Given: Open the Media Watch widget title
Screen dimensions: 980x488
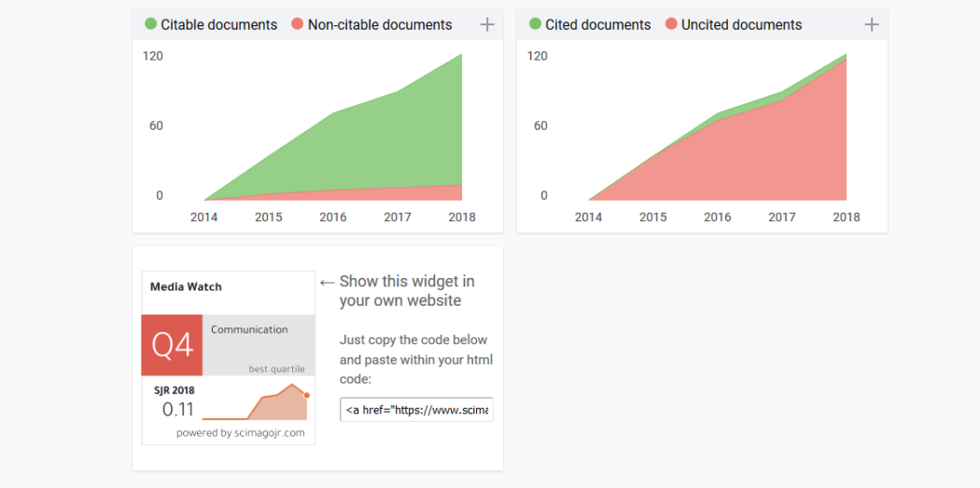Looking at the screenshot, I should point(186,287).
